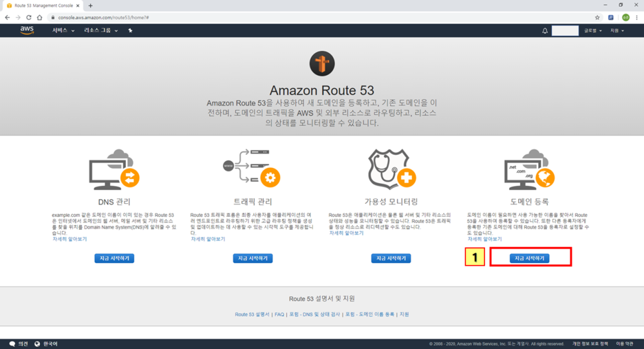The height and width of the screenshot is (349, 644).
Task: Open 개인 정보 보호 정책 link
Action: click(590, 343)
